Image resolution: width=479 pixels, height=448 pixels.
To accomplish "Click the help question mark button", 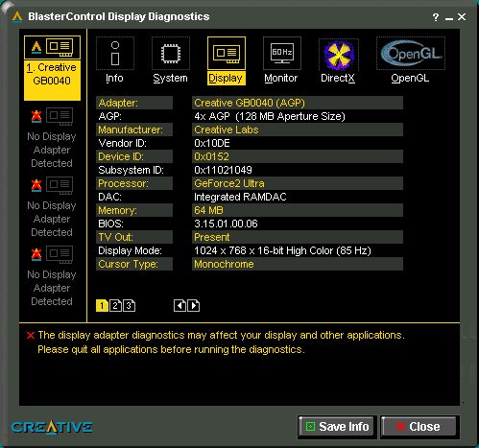I will (x=436, y=17).
